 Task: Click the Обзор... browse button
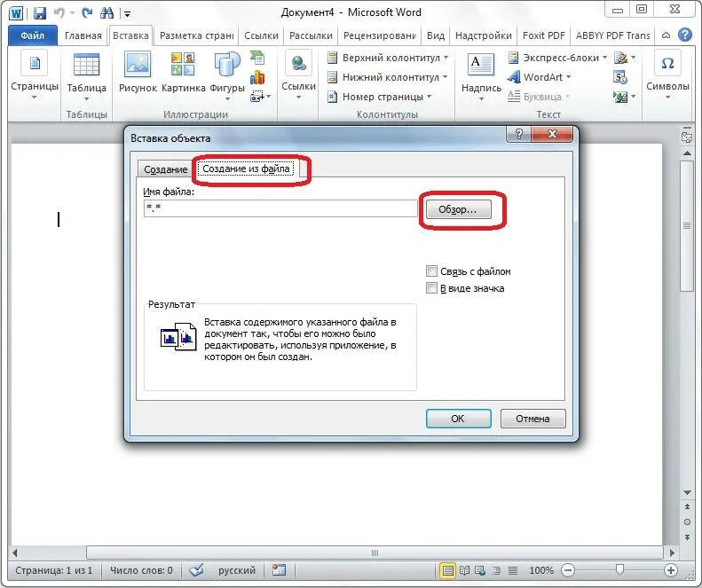[458, 209]
